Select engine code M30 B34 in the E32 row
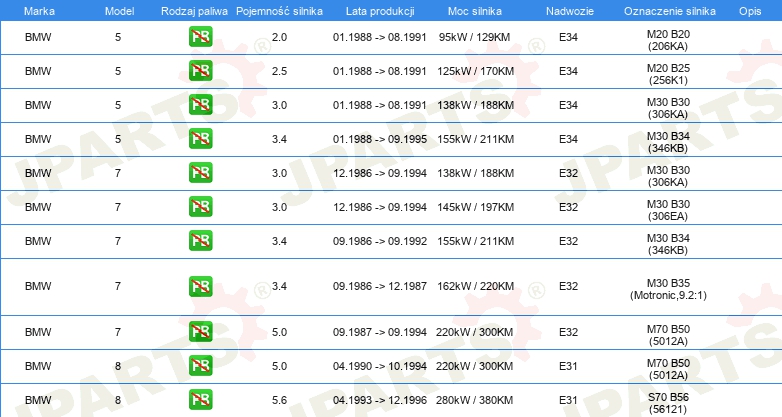Image resolution: width=782 pixels, height=417 pixels. pos(668,244)
